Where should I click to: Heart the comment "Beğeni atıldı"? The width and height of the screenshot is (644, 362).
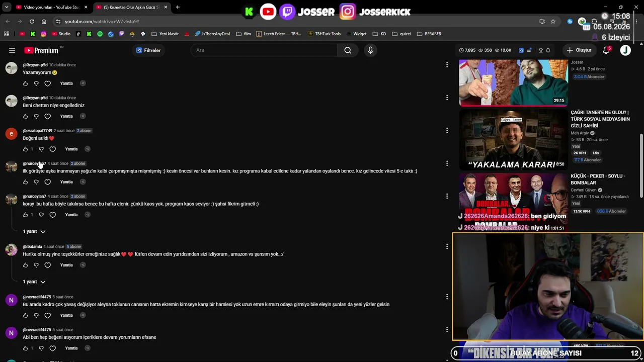[x=53, y=149]
